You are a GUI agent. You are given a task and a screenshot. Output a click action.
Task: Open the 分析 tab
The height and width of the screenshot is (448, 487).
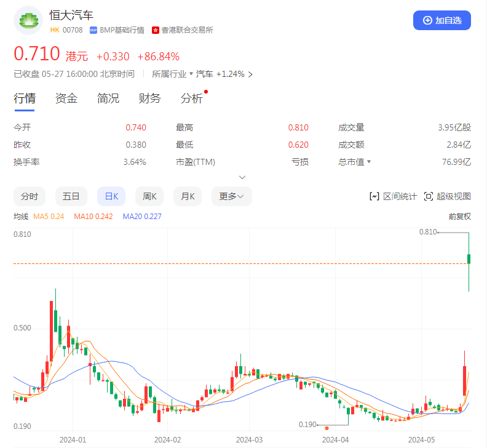pos(191,98)
